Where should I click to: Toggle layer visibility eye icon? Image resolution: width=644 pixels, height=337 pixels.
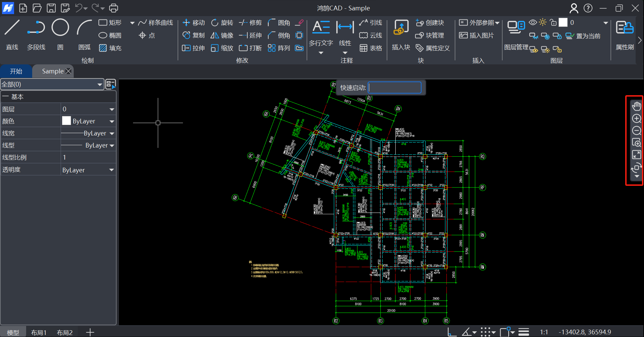coord(533,22)
